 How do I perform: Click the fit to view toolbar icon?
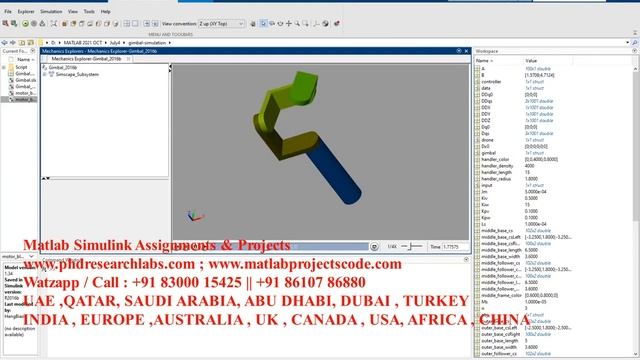pyautogui.click(x=53, y=24)
